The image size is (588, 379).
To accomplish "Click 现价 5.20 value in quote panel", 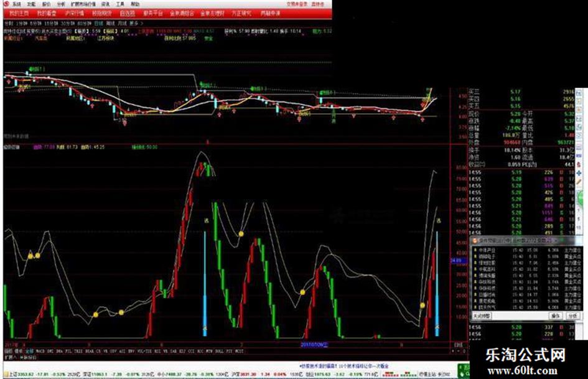I will 516,113.
